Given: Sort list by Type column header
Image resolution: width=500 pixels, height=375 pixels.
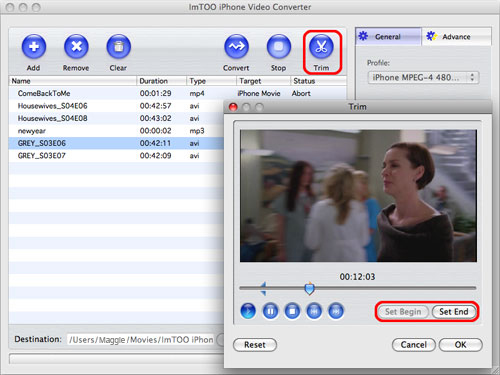Looking at the screenshot, I should [211, 81].
